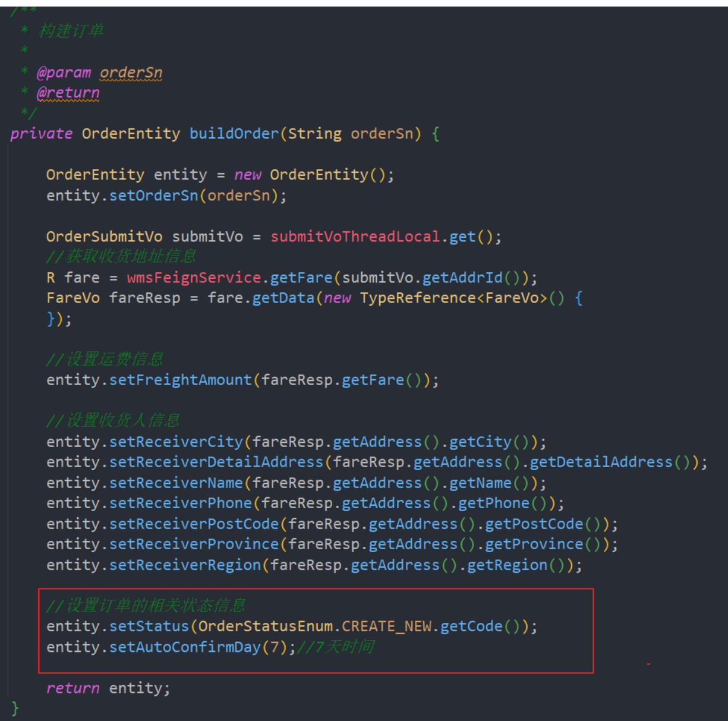Click the getData method call
Viewport: 728px width, 721px height.
pyautogui.click(x=283, y=298)
